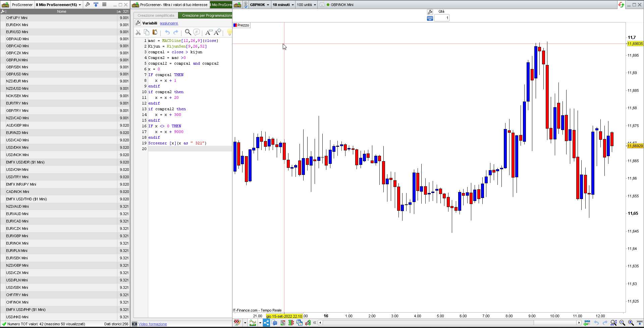Open the Variabili wrench settings
Image resolution: width=644 pixels, height=328 pixels.
pyautogui.click(x=138, y=23)
